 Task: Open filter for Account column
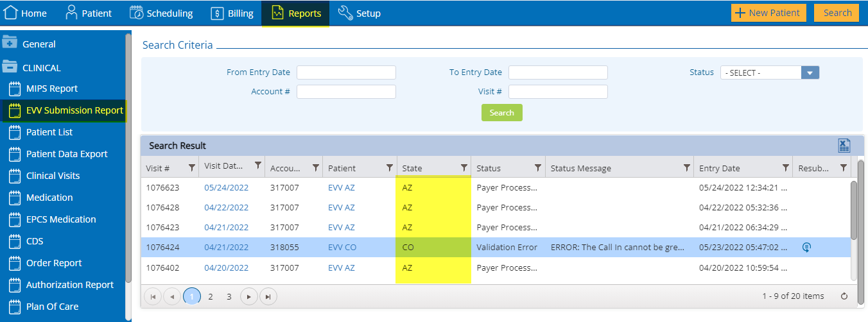click(315, 168)
